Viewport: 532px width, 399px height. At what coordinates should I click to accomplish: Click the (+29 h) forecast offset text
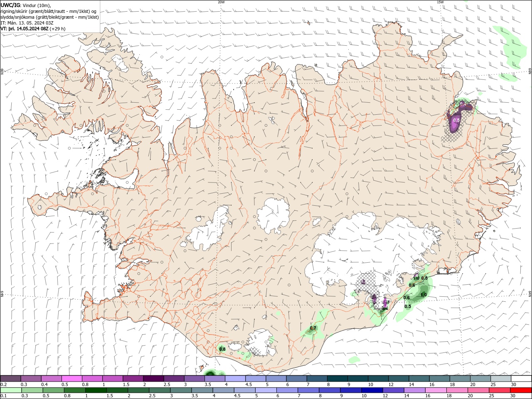[57, 29]
